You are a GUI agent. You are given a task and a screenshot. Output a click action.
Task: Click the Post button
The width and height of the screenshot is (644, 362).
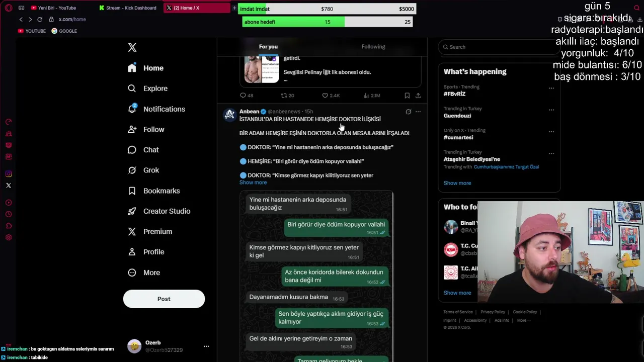click(164, 299)
